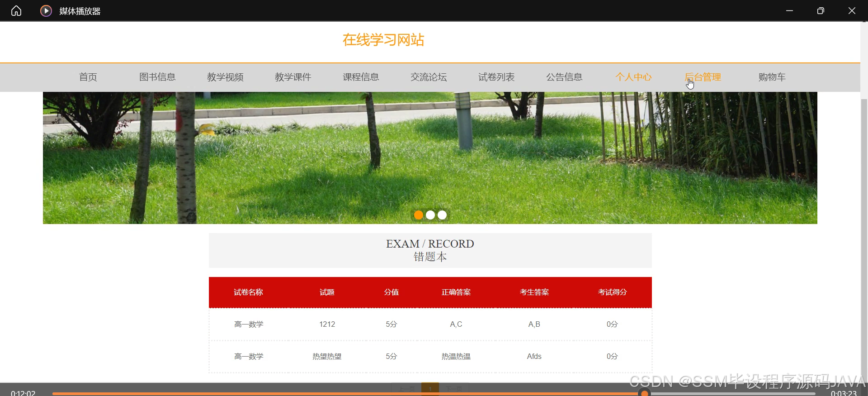Go to 教学视频 page
This screenshot has height=396, width=868.
click(225, 77)
